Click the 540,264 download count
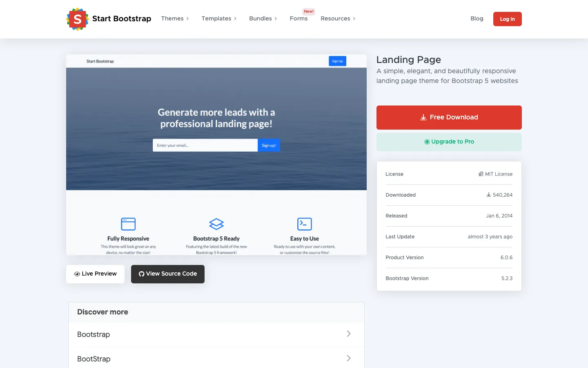The height and width of the screenshot is (368, 588). 503,195
